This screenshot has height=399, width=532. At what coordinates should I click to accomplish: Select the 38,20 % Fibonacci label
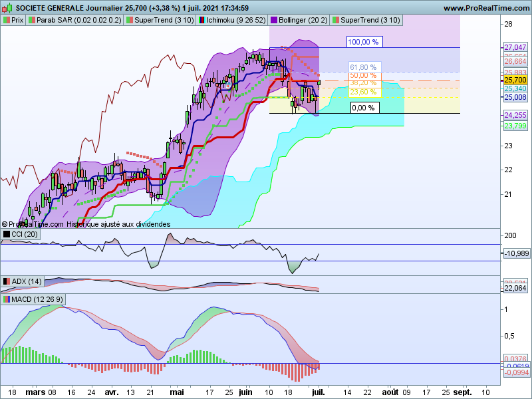pyautogui.click(x=364, y=83)
